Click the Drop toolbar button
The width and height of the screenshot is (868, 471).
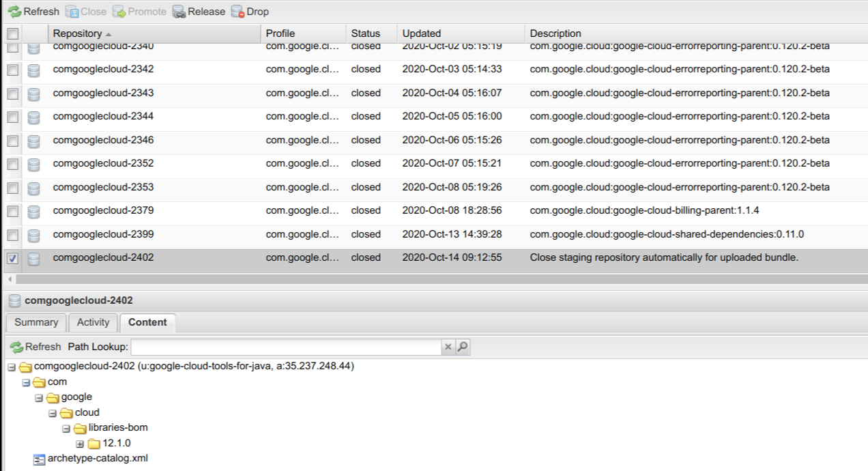pyautogui.click(x=250, y=12)
